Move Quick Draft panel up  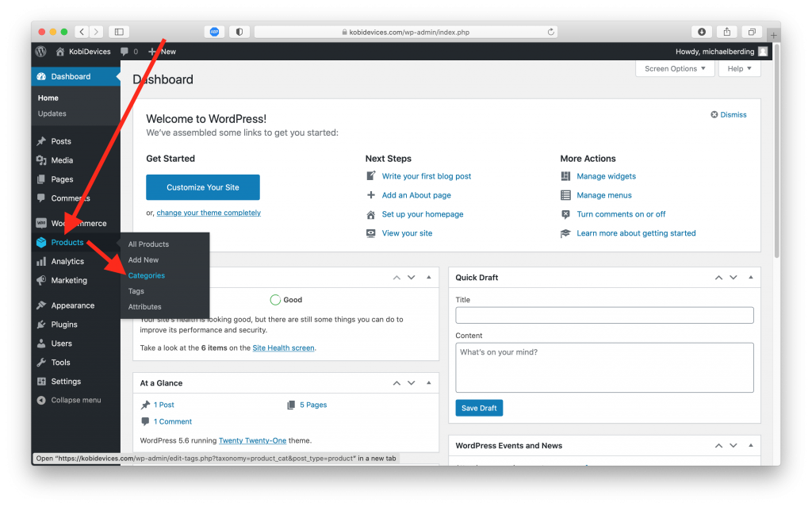[718, 278]
